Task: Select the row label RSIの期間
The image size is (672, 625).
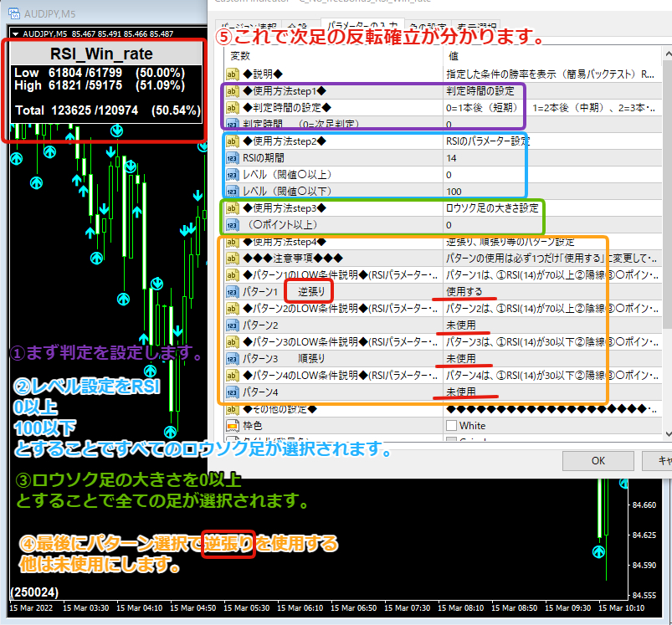Action: 263,158
